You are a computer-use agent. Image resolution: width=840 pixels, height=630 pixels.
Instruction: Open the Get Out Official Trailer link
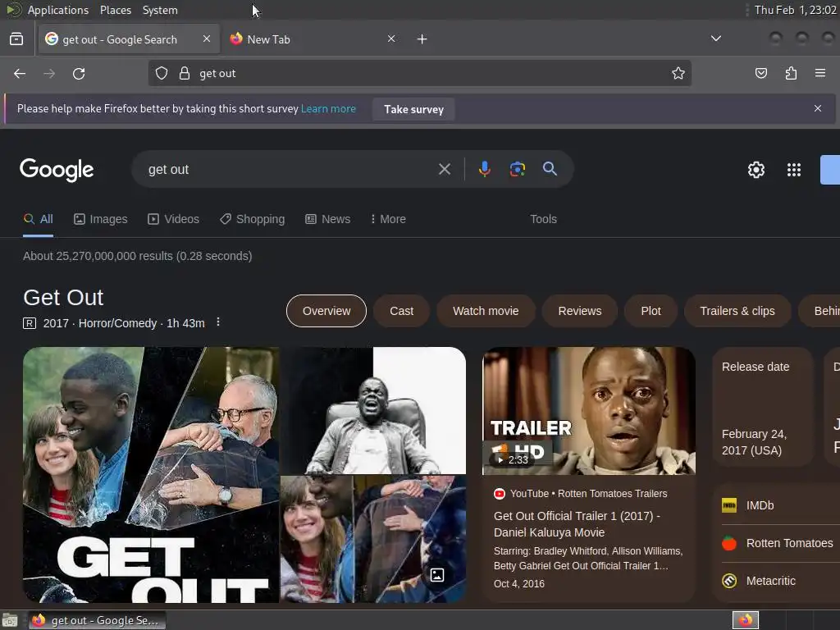(577, 524)
